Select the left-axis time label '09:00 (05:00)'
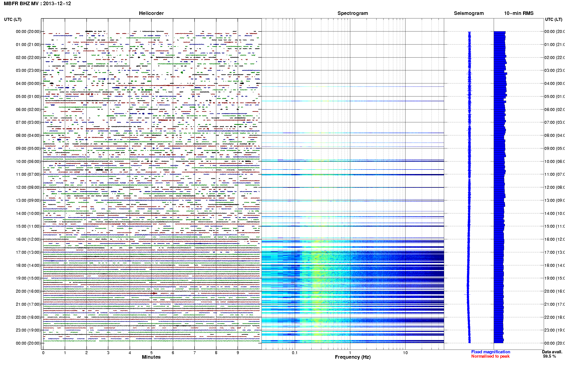 (x=28, y=148)
